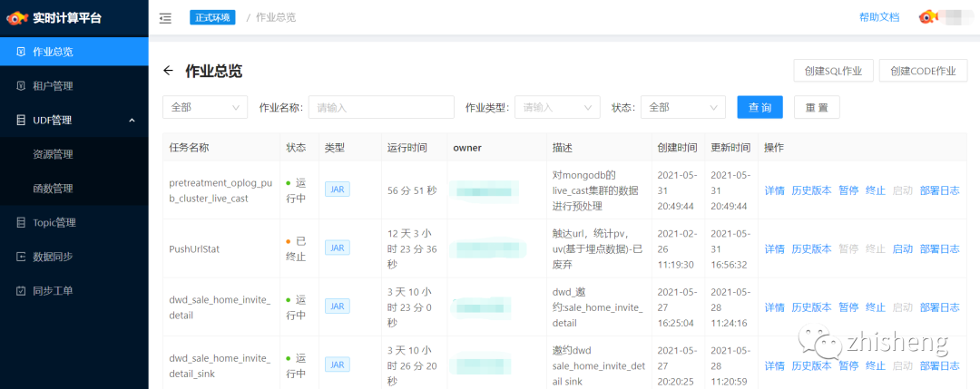Click 终止 for dwd_sale_home_invite_detail
This screenshot has height=389, width=980.
coord(875,307)
